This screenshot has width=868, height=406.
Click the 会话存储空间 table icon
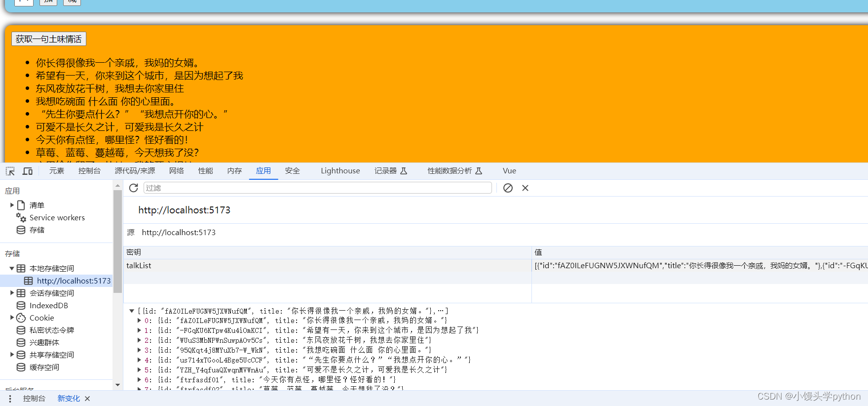pos(21,293)
